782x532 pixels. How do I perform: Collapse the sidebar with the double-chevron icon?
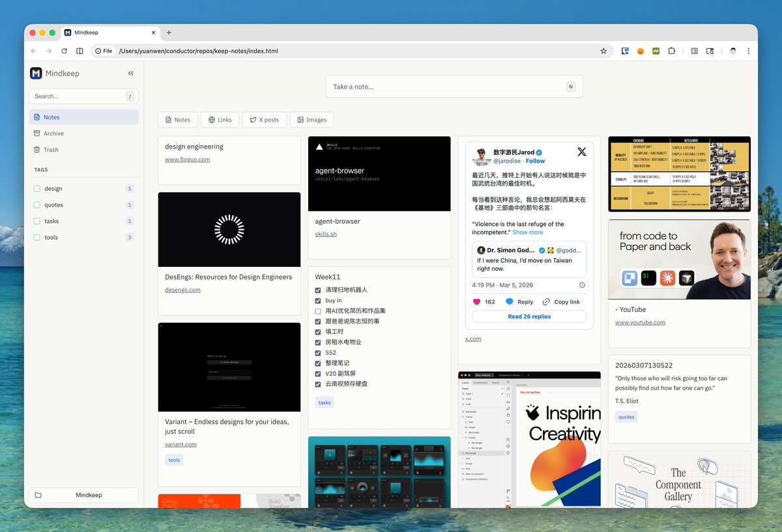click(x=131, y=74)
